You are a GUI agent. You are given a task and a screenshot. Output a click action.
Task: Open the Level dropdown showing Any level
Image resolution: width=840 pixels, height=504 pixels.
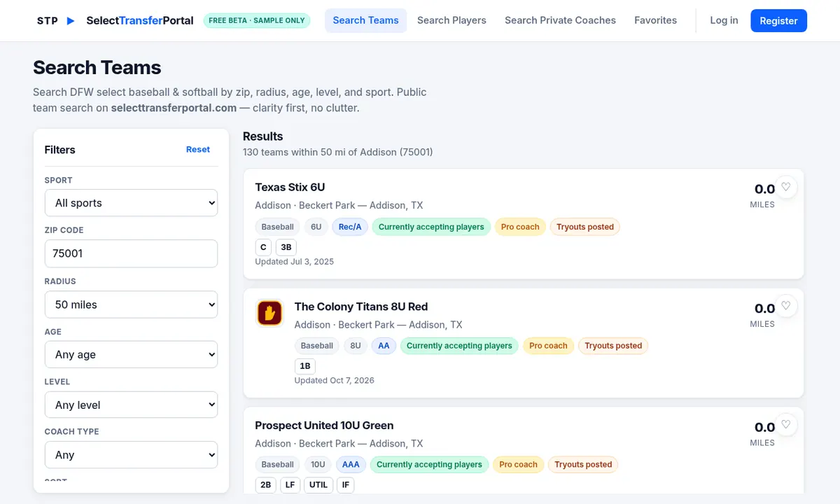[131, 405]
